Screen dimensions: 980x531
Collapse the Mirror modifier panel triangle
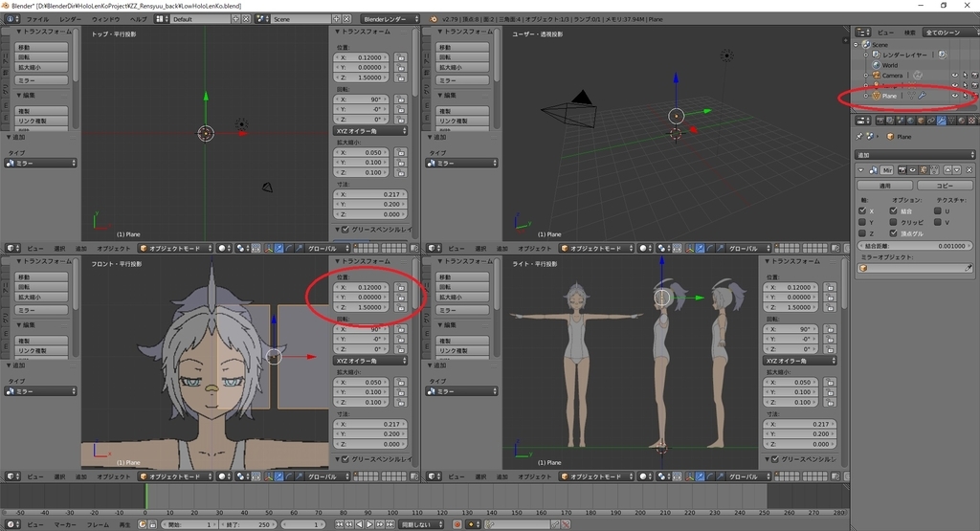(x=861, y=170)
